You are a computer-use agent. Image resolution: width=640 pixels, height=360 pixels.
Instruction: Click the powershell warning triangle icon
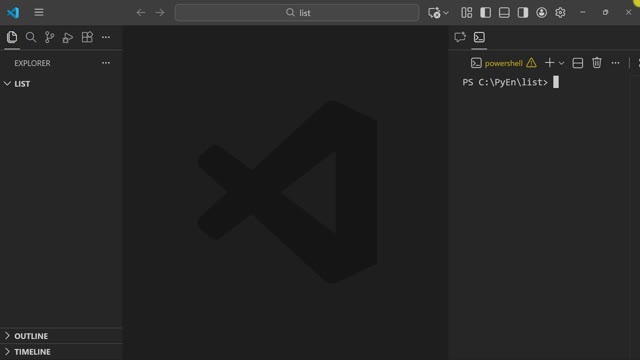point(531,63)
